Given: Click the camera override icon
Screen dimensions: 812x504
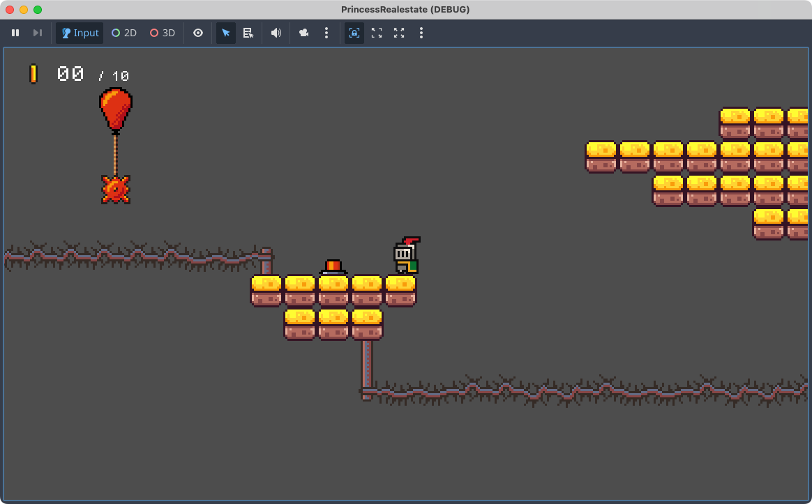Looking at the screenshot, I should [304, 33].
